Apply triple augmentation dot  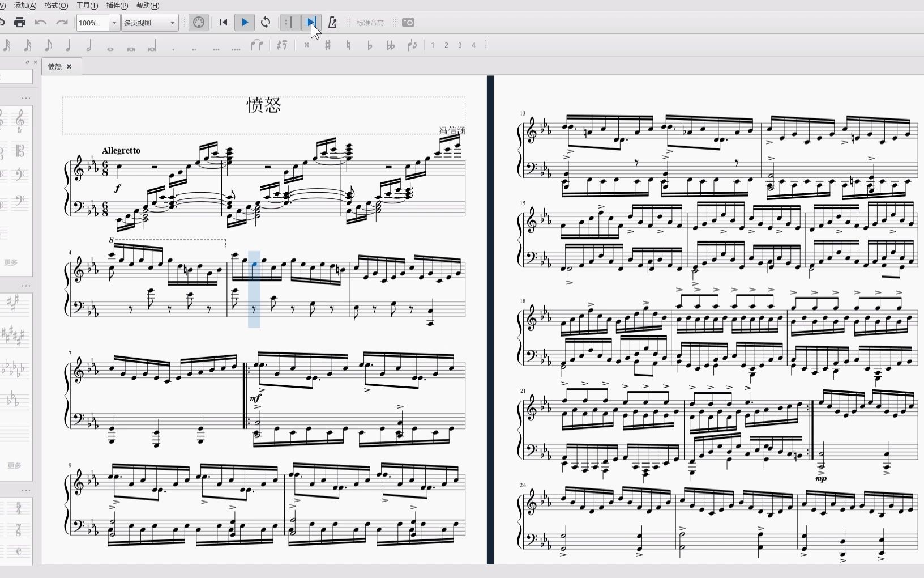tap(216, 49)
